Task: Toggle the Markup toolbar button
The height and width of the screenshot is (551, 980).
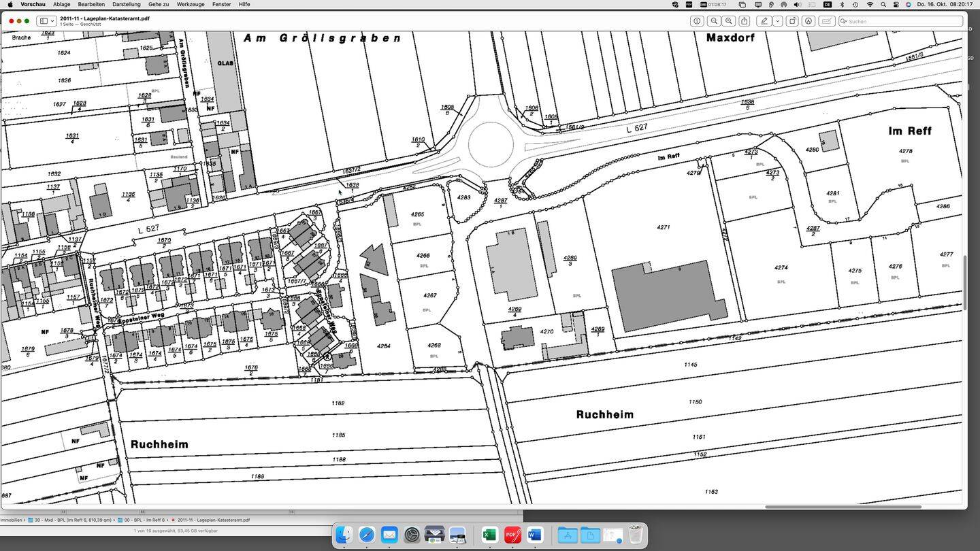Action: pyautogui.click(x=808, y=21)
